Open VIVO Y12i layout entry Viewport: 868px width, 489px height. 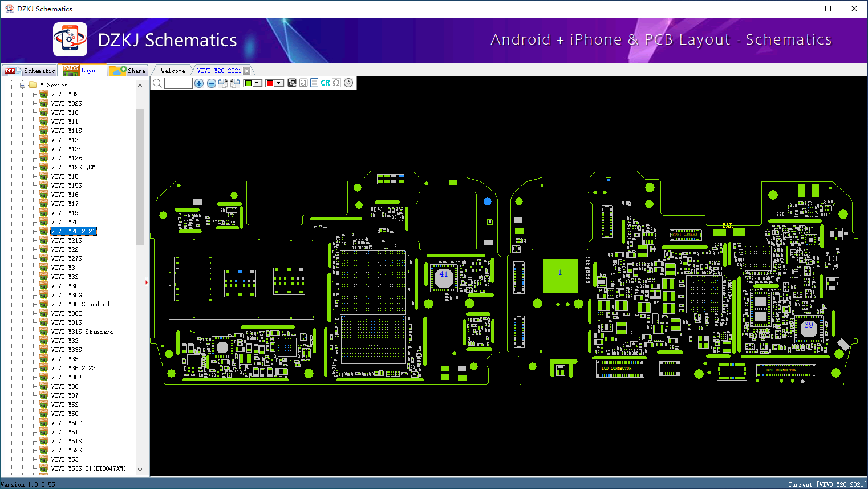66,149
